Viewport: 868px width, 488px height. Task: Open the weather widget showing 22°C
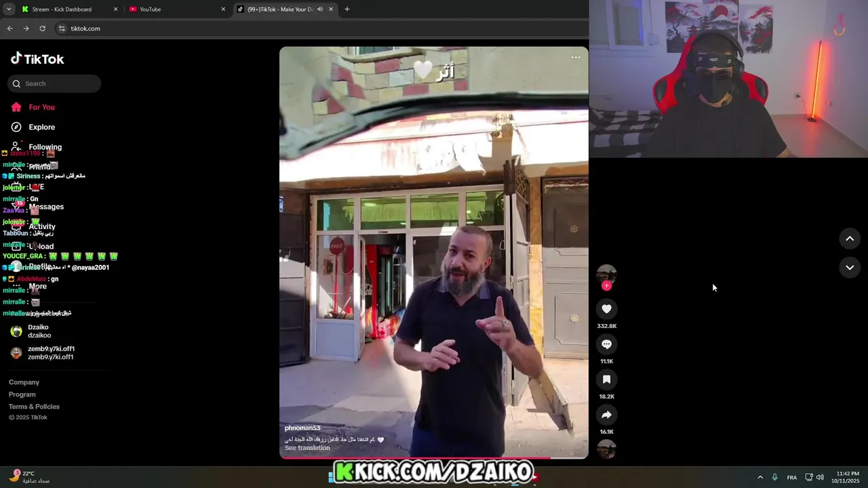(30, 477)
